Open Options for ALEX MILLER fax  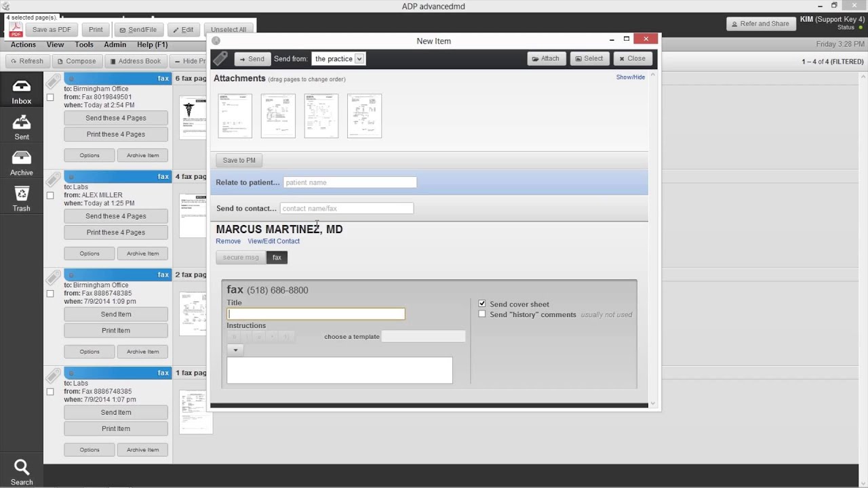[x=90, y=253]
